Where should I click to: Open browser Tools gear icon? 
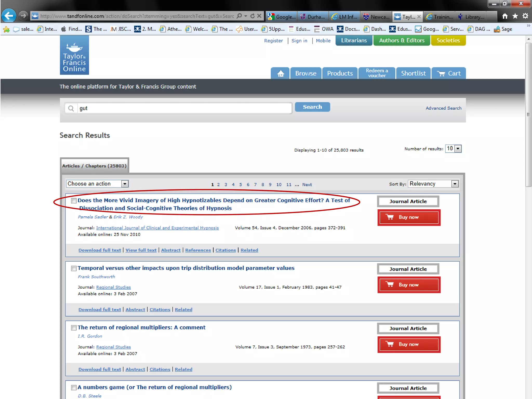[x=525, y=16]
